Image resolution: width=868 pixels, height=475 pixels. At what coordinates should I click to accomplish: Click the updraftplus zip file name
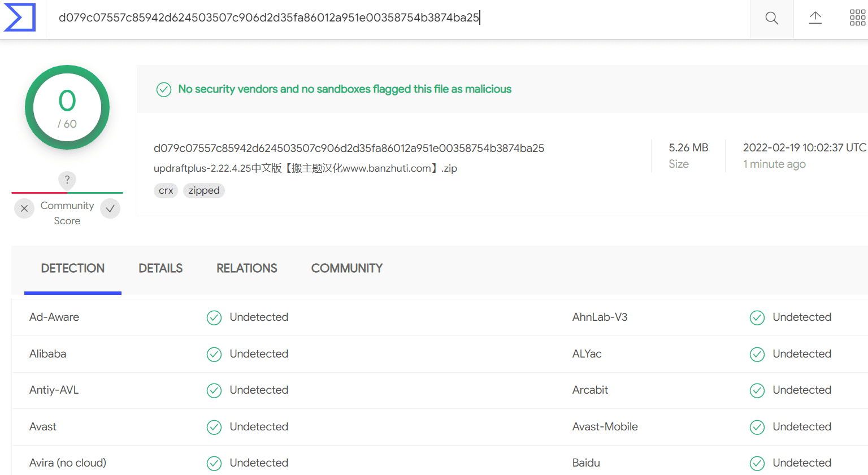(305, 168)
